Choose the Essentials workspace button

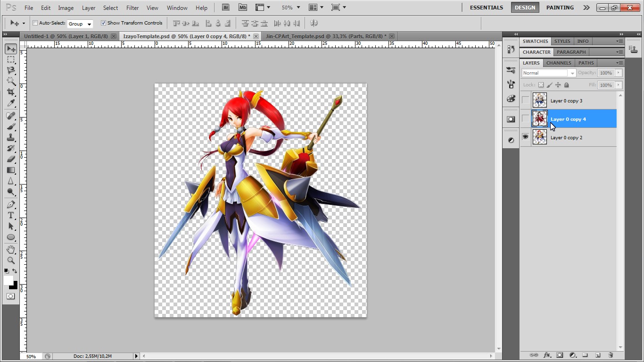pos(487,8)
